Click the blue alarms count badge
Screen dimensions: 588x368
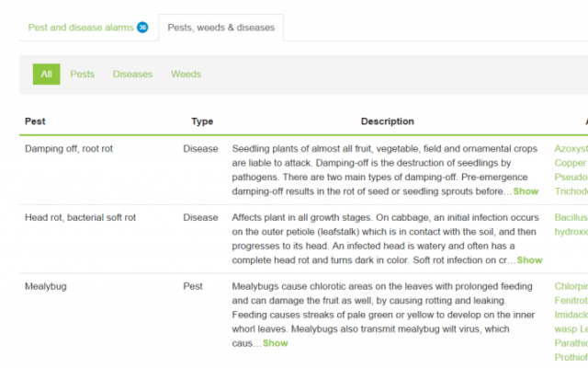pos(142,28)
